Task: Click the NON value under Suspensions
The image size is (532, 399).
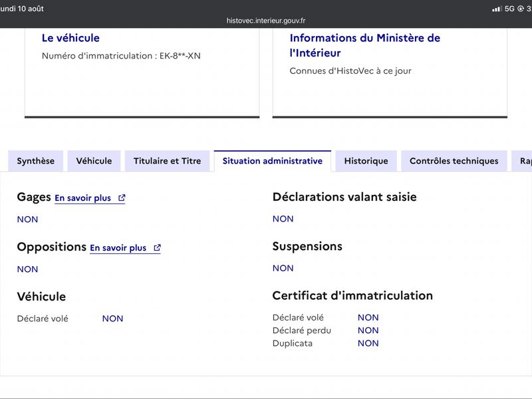Action: click(x=283, y=269)
